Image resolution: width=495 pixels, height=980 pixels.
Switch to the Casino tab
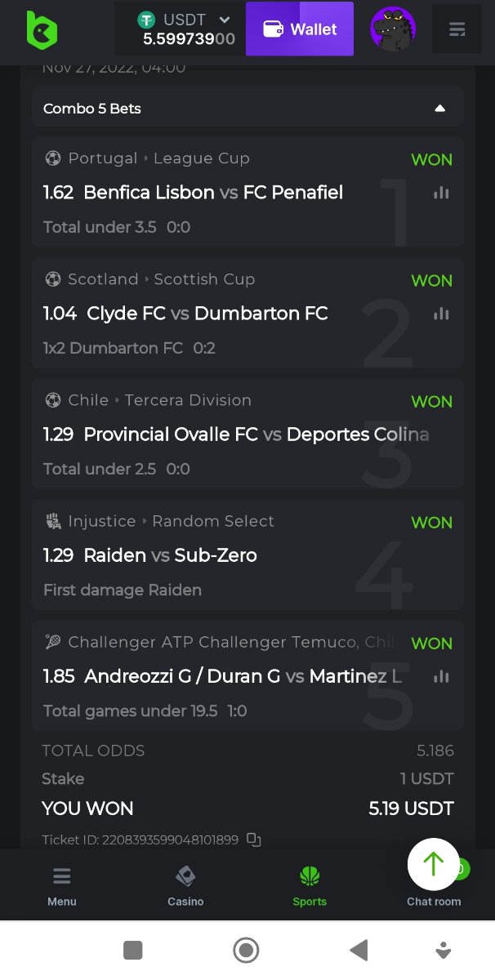pos(185,887)
